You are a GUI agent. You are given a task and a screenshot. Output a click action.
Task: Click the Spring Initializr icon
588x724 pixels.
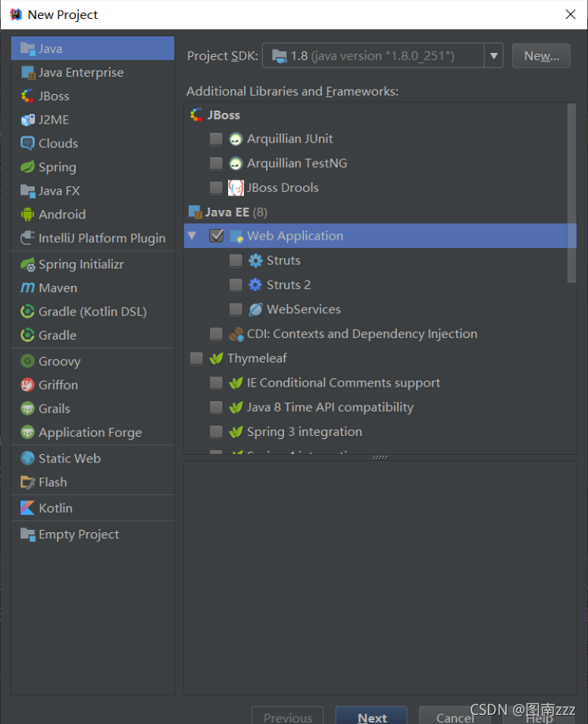click(28, 264)
